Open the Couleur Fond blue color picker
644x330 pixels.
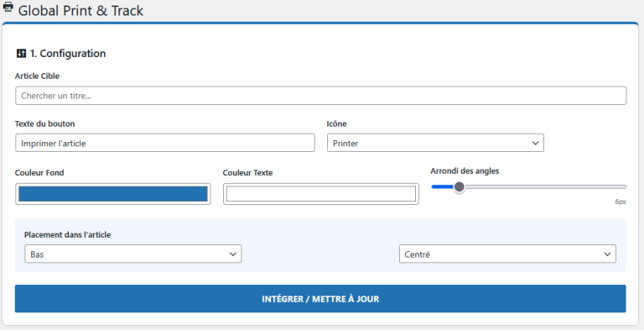pyautogui.click(x=113, y=194)
